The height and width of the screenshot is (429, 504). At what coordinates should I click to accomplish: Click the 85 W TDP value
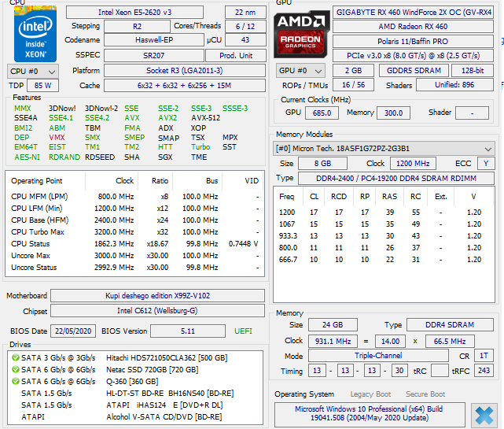point(42,86)
